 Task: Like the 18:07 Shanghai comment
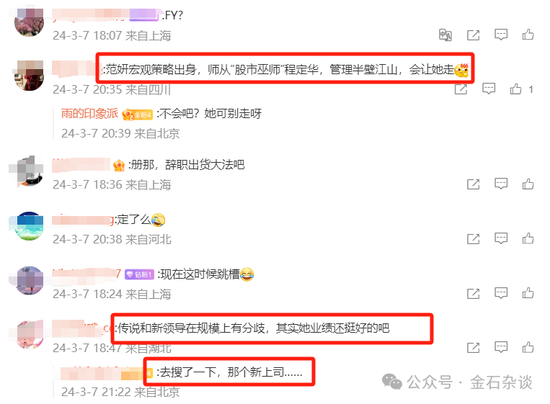528,34
